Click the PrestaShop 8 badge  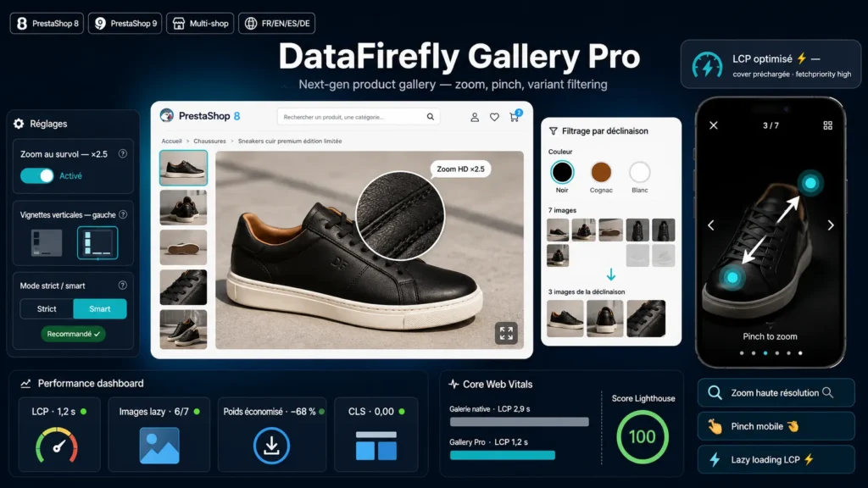47,23
